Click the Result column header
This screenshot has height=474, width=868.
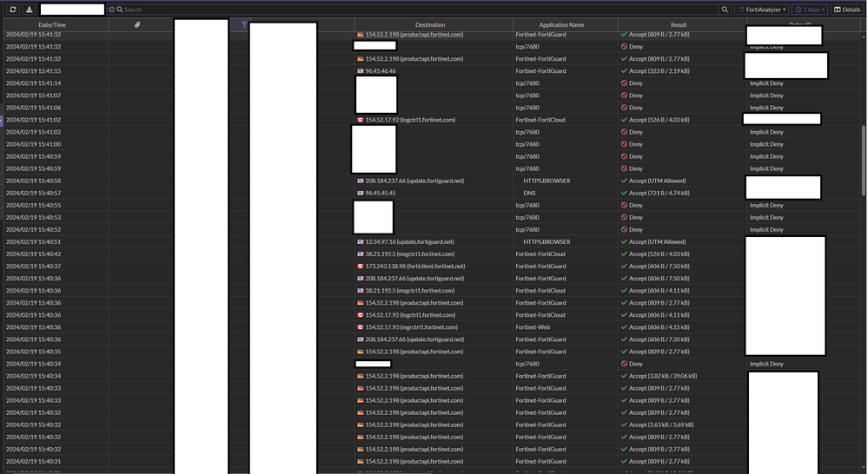click(679, 25)
